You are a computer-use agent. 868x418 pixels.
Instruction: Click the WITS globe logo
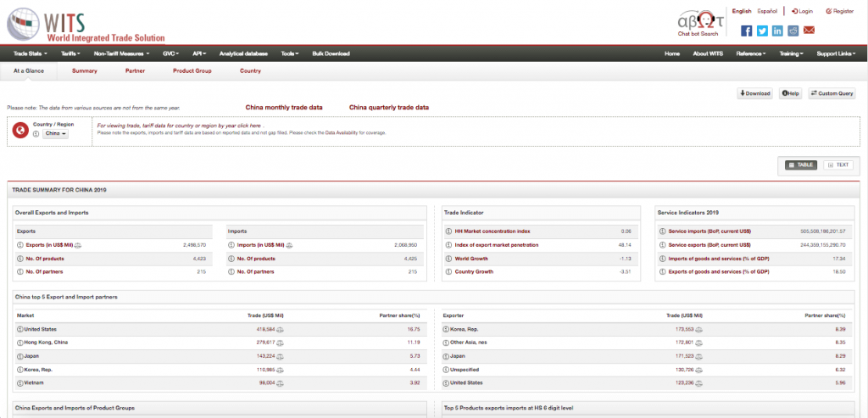pyautogui.click(x=25, y=25)
